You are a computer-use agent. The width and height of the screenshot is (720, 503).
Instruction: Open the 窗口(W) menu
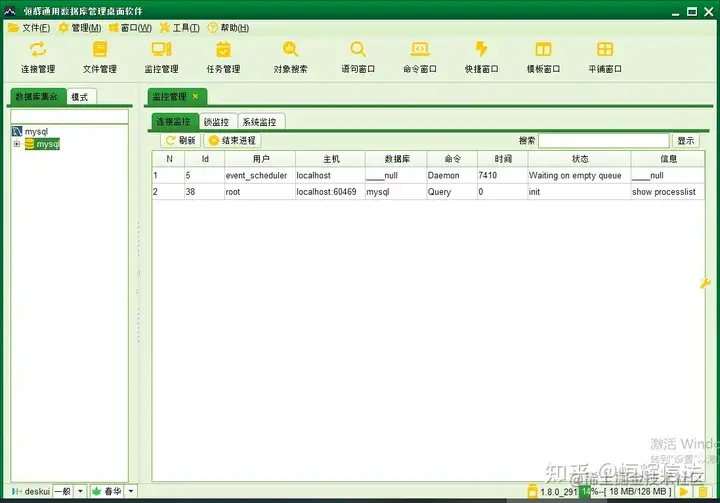pyautogui.click(x=130, y=28)
